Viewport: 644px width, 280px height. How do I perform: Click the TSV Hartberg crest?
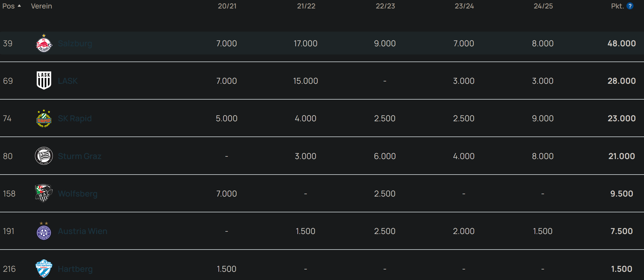point(44,269)
